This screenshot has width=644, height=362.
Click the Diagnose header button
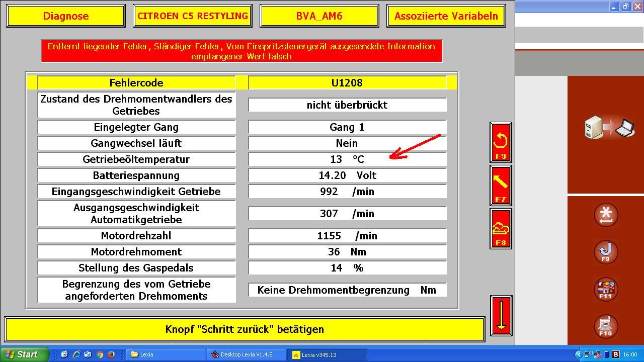pyautogui.click(x=65, y=16)
